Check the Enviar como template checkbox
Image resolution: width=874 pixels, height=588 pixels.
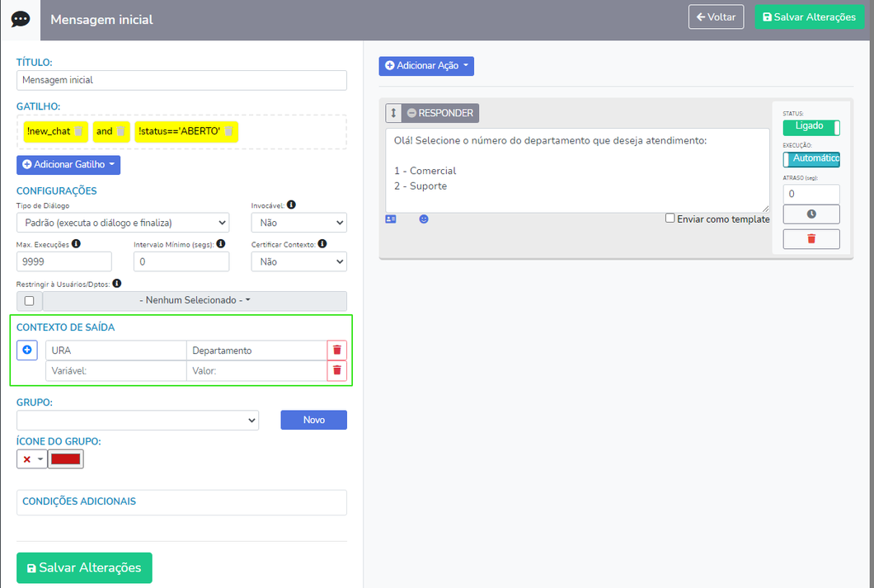[670, 219]
